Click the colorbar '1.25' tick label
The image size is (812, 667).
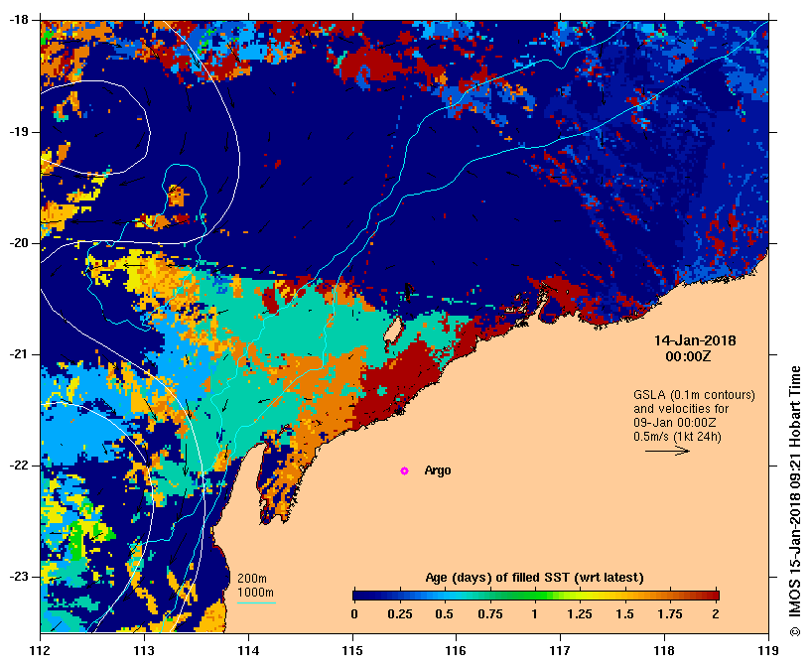point(580,614)
